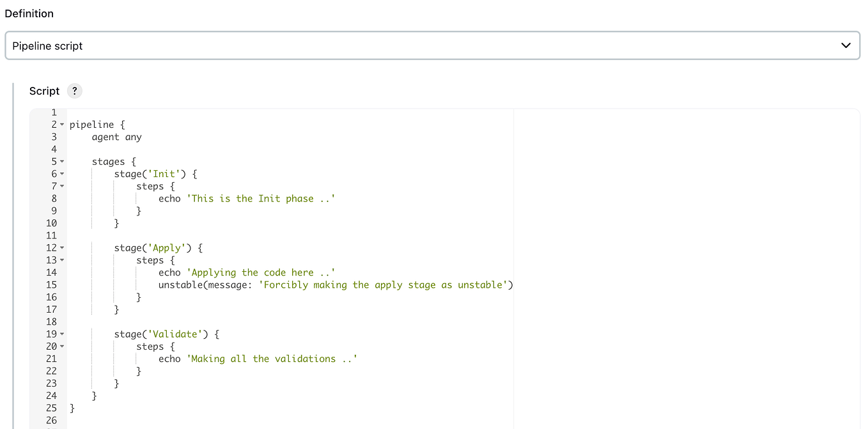The height and width of the screenshot is (429, 868).
Task: Click the Script help question mark icon
Action: point(74,91)
